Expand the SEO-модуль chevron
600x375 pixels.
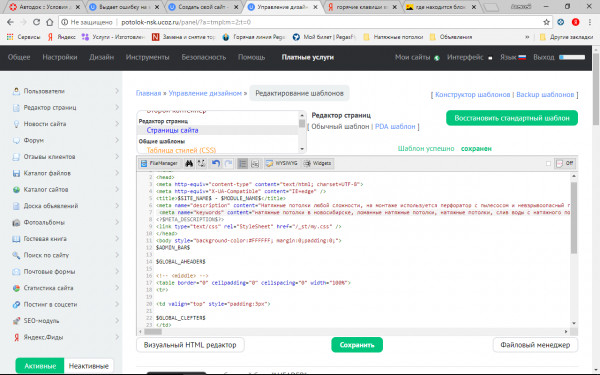click(x=117, y=321)
